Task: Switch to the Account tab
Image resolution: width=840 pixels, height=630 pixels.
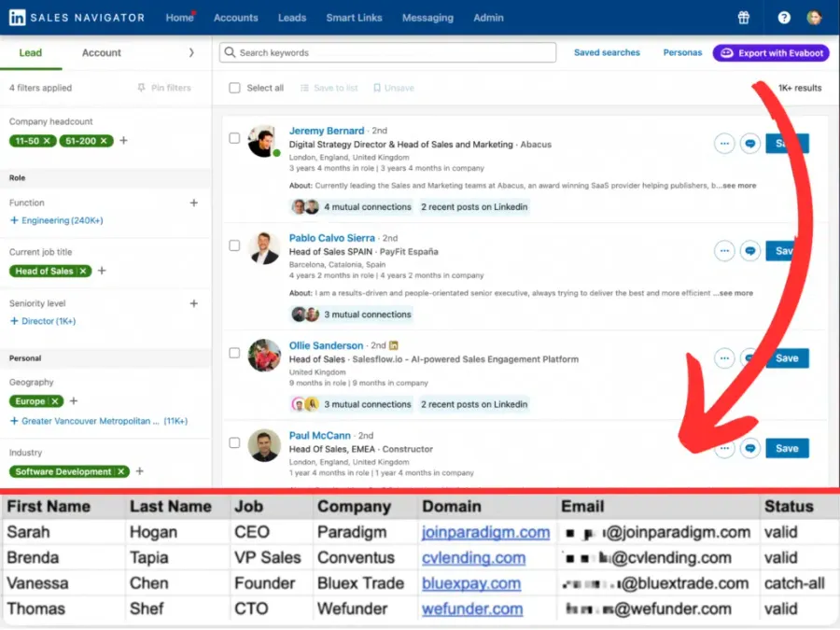Action: coord(101,53)
